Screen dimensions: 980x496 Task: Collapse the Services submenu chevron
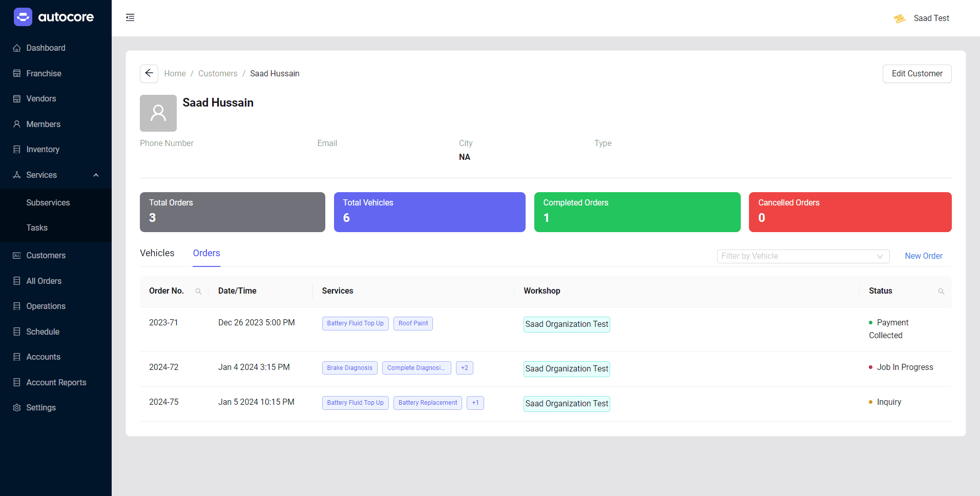96,175
